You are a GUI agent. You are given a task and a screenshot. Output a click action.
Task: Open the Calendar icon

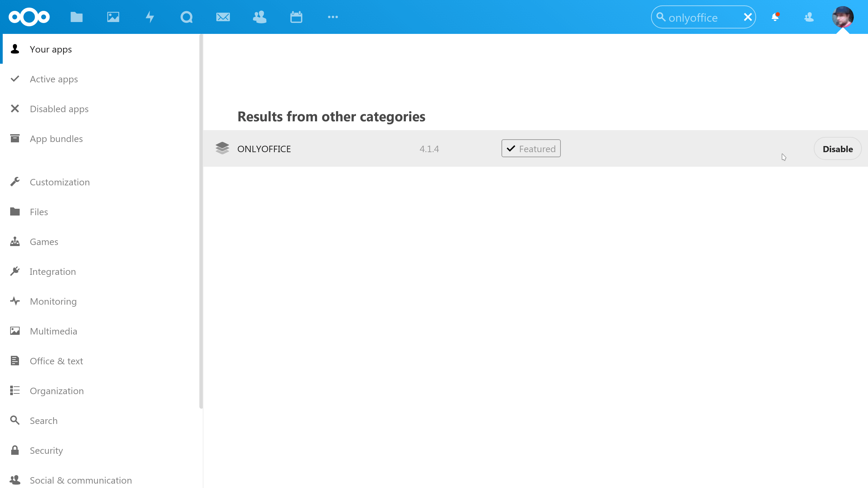pos(296,17)
